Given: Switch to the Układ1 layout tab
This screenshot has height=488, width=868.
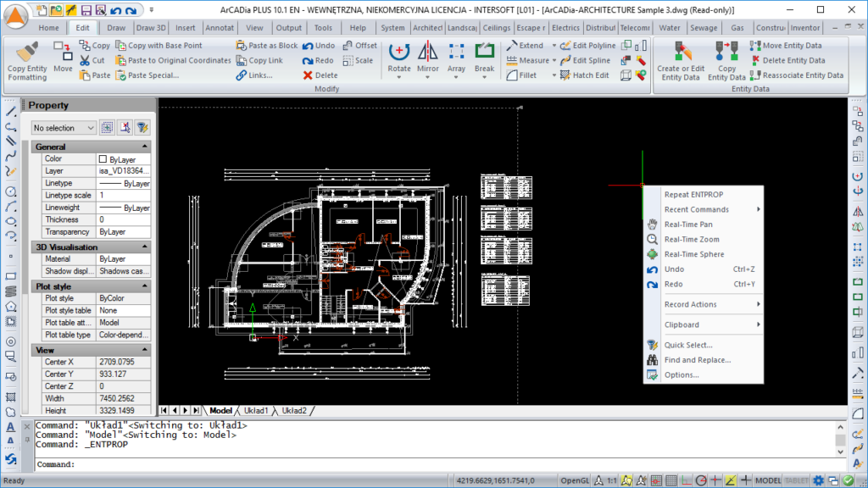Looking at the screenshot, I should pos(255,410).
